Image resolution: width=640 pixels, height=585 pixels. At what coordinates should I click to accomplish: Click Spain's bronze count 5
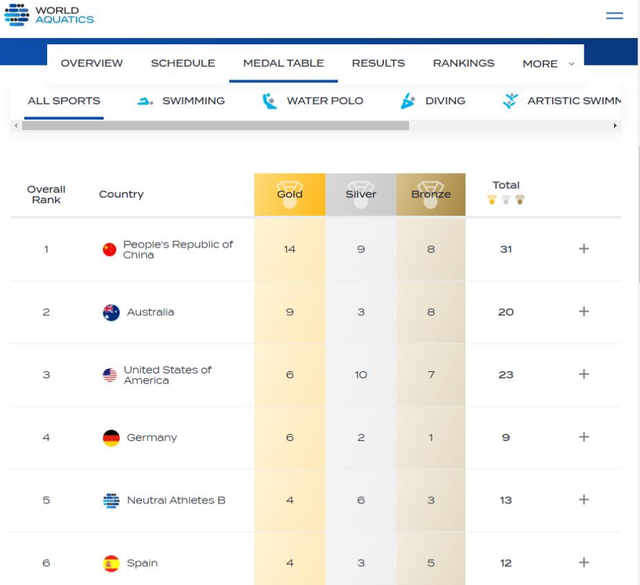[x=431, y=563]
